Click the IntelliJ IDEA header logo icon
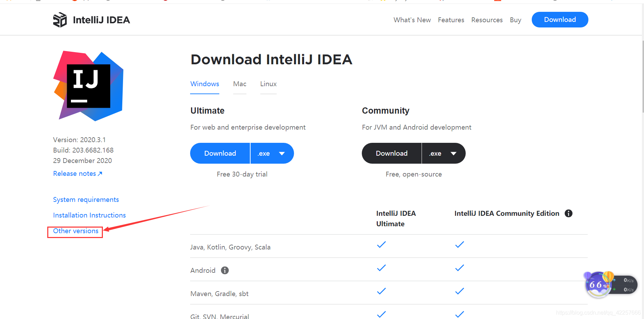Screen dimensions: 644x319 pos(60,20)
